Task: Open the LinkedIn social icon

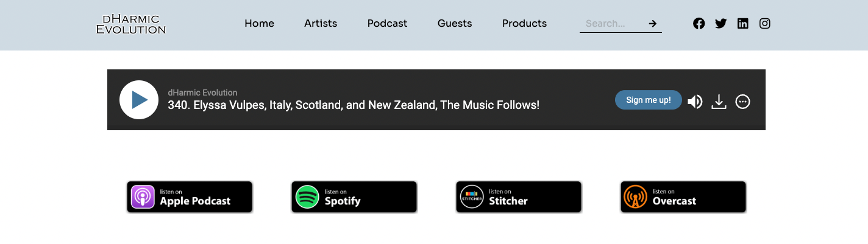Action: [743, 24]
